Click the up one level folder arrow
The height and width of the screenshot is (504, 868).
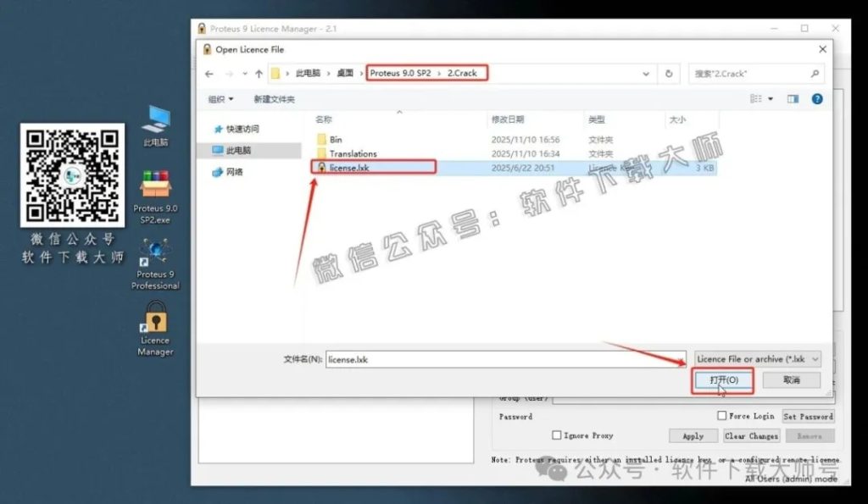coord(259,74)
